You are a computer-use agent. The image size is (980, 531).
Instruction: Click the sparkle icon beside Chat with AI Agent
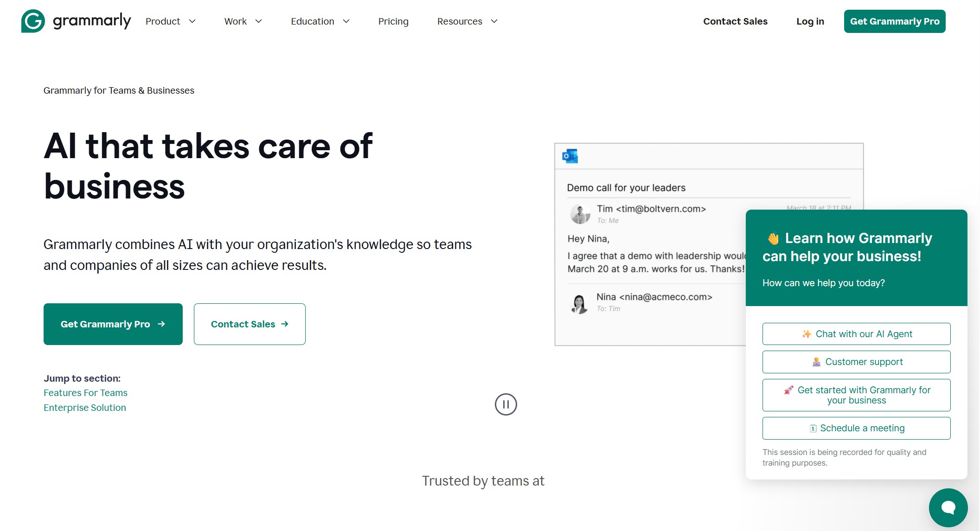(806, 333)
